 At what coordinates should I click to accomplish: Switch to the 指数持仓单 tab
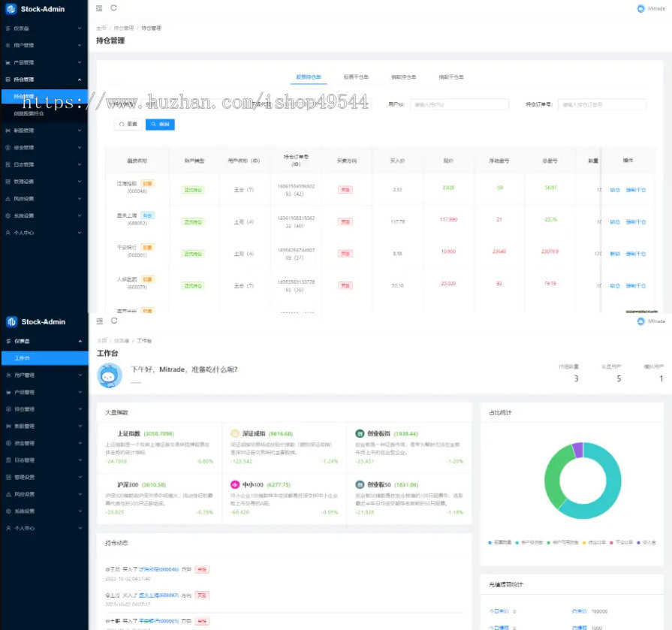[x=404, y=77]
